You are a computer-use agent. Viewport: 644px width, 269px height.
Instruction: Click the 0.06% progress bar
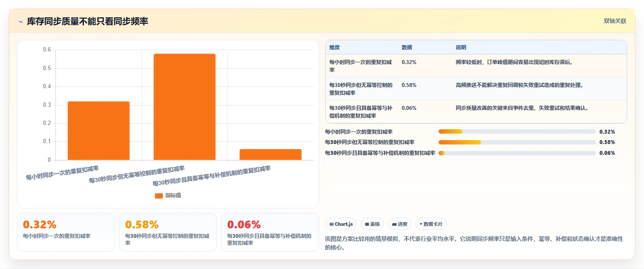click(517, 153)
